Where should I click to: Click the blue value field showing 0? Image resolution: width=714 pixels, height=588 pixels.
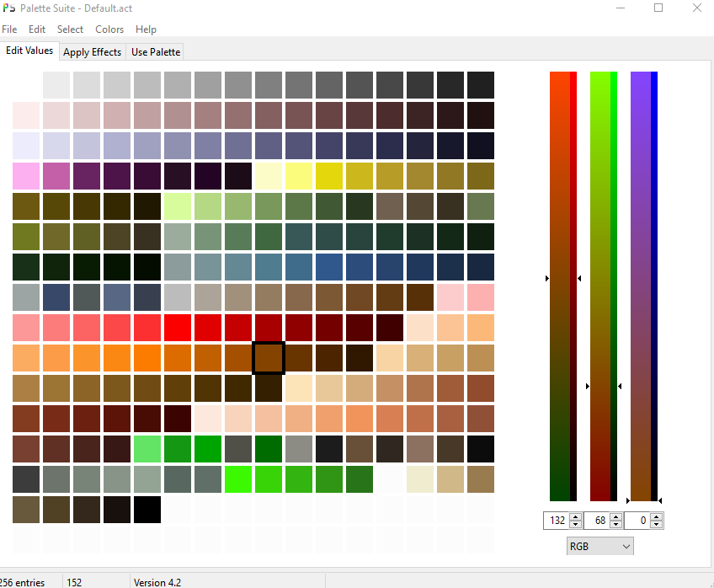tap(637, 521)
